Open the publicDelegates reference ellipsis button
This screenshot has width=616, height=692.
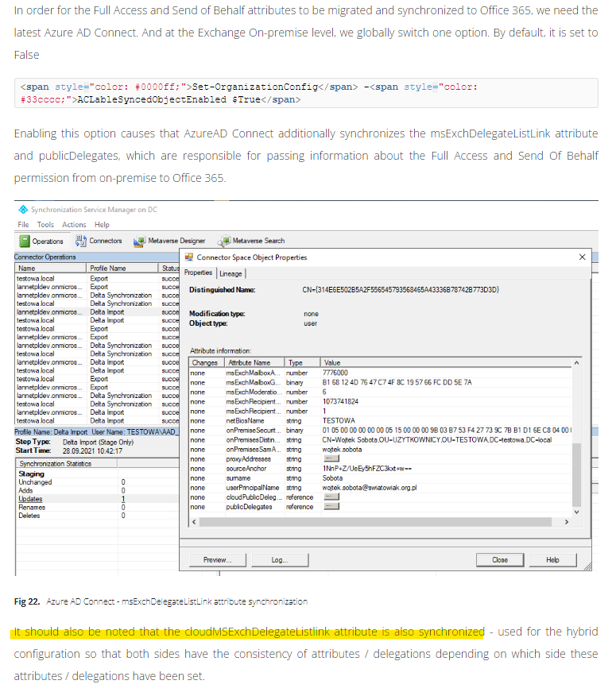[331, 507]
